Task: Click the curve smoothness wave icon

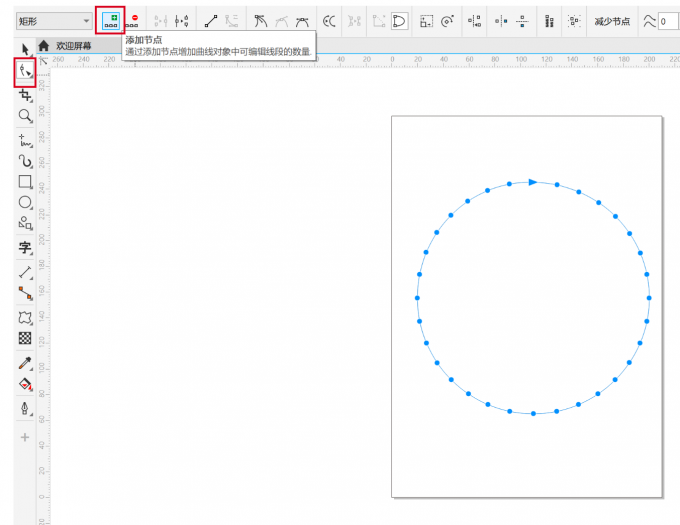Action: click(x=649, y=21)
